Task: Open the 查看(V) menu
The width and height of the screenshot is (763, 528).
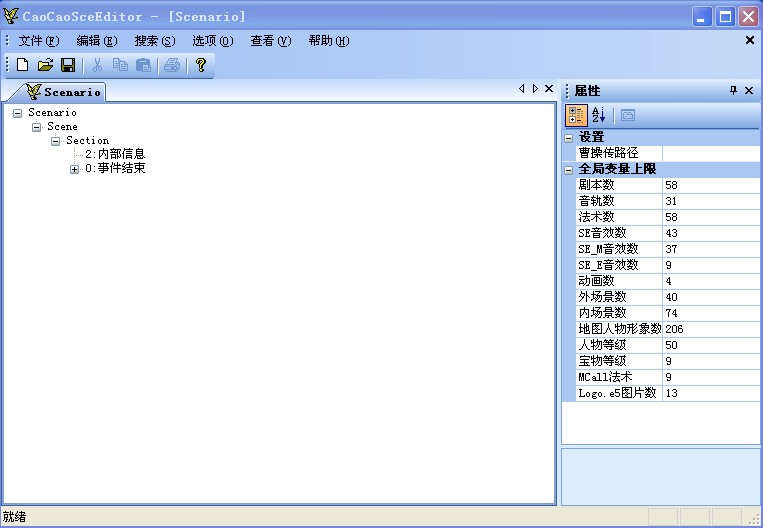Action: tap(271, 41)
